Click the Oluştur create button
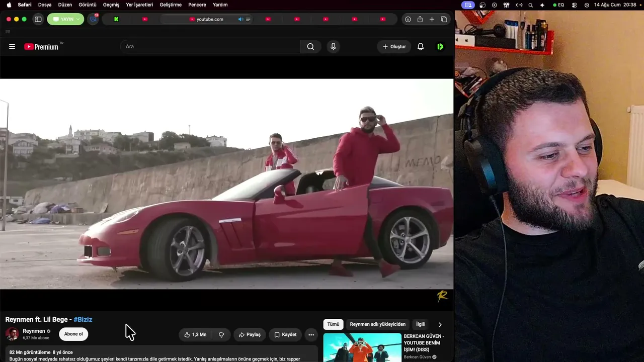 pyautogui.click(x=394, y=47)
